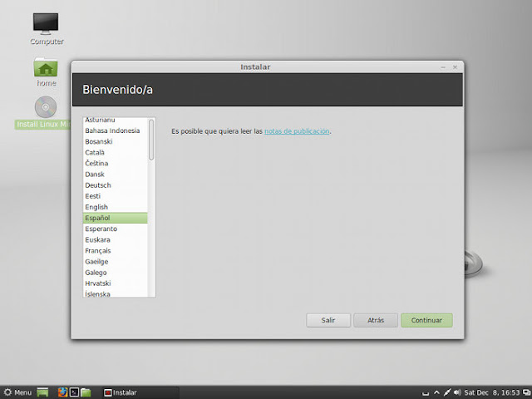This screenshot has width=532, height=399.
Task: Choose Čeština from the list
Action: [115, 163]
